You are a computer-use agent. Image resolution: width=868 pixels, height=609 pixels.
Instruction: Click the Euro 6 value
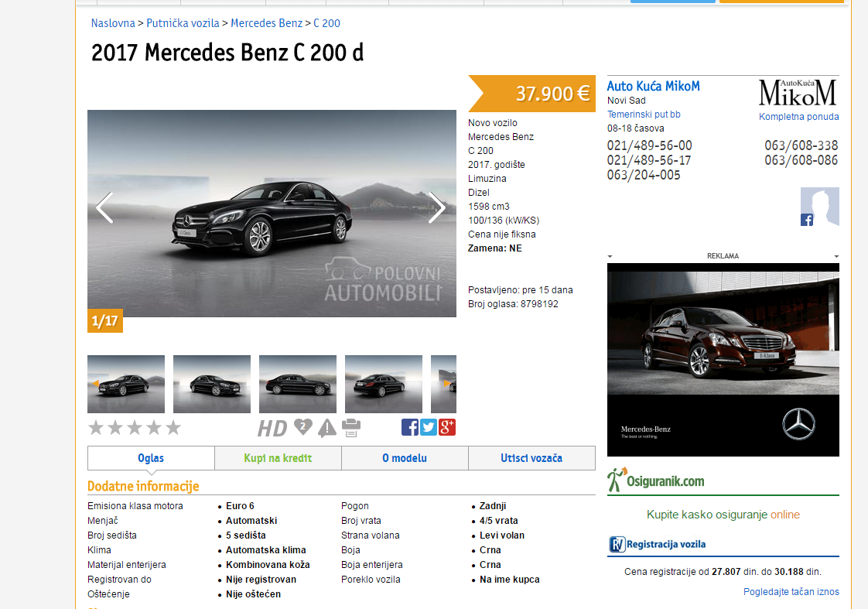coord(240,506)
